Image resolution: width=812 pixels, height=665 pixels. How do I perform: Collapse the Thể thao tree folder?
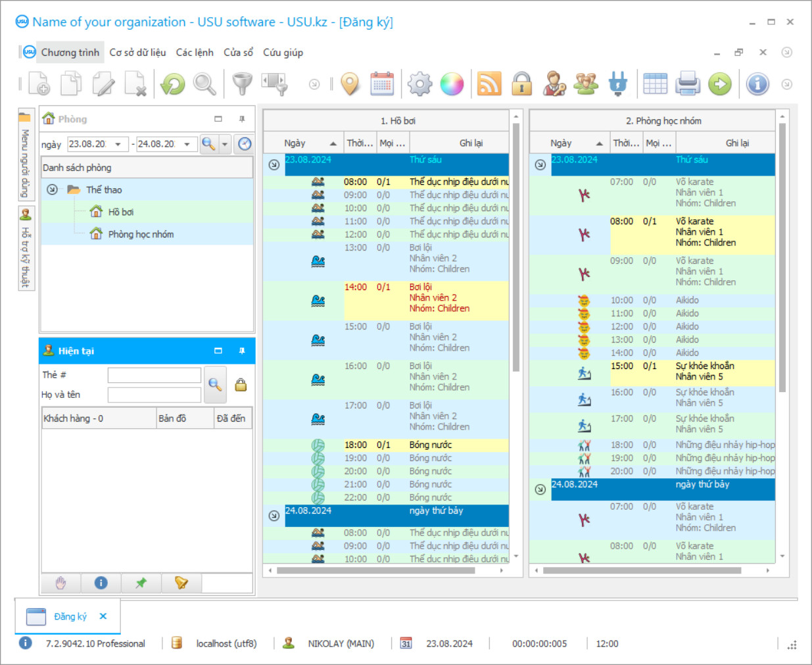coord(52,189)
